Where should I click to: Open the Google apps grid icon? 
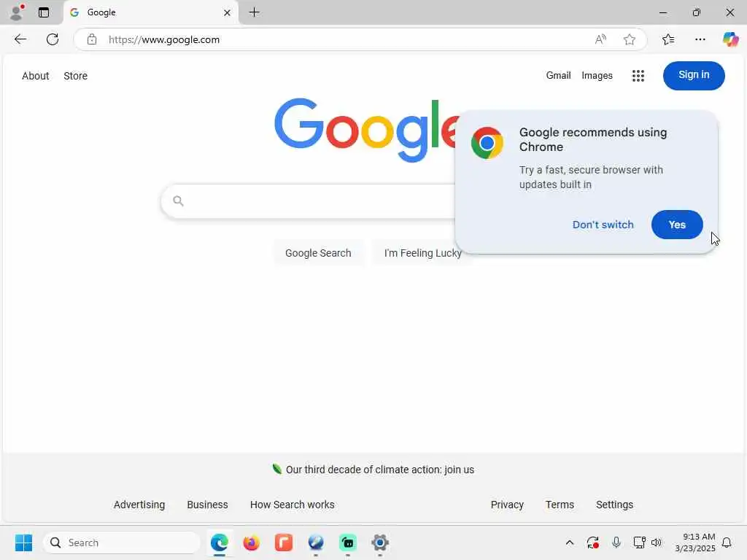[x=638, y=76]
